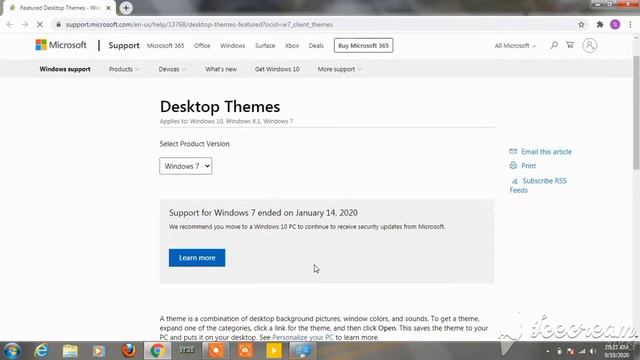
Task: Click the address bar URL
Action: pyautogui.click(x=199, y=24)
